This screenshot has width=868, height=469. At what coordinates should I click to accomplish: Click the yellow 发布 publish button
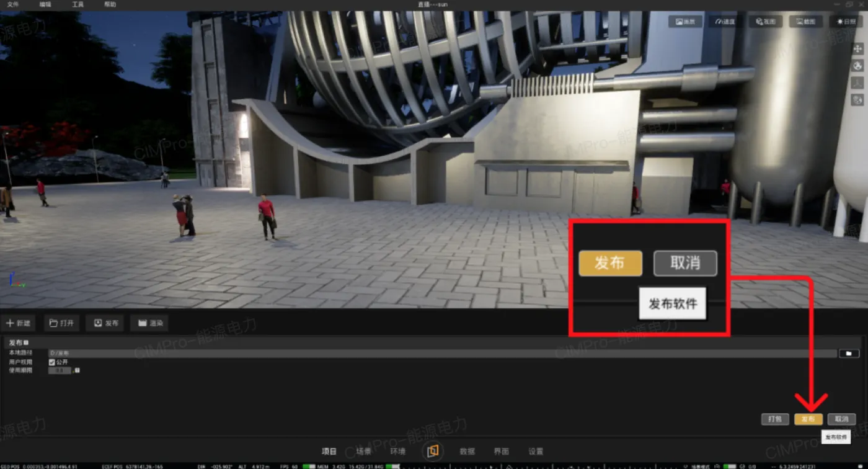808,419
